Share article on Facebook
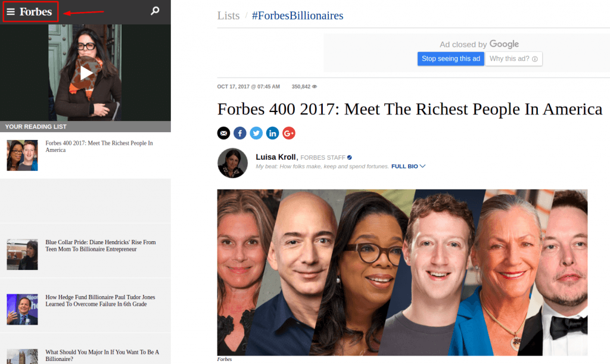Viewport: 610px width, 364px height. [x=239, y=133]
